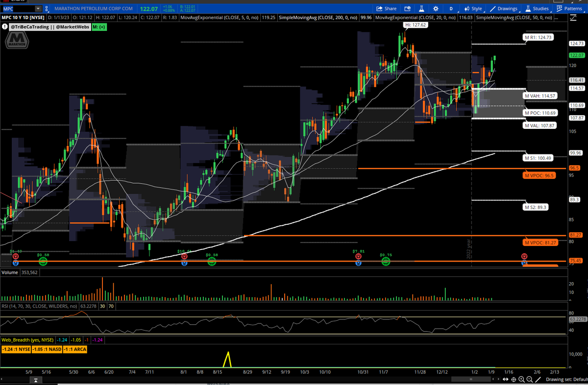Screen dimensions: 588x385
Task: Click the crosshair cursor icon near bottom right
Action: [514, 379]
